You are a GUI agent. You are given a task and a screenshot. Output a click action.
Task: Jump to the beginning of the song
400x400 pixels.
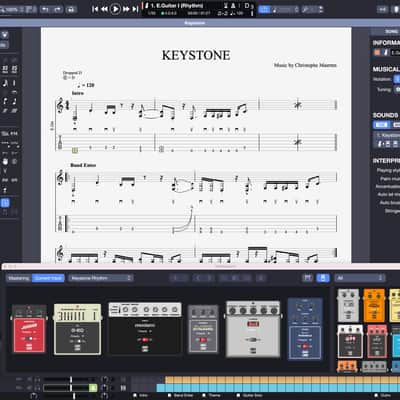tap(95, 9)
